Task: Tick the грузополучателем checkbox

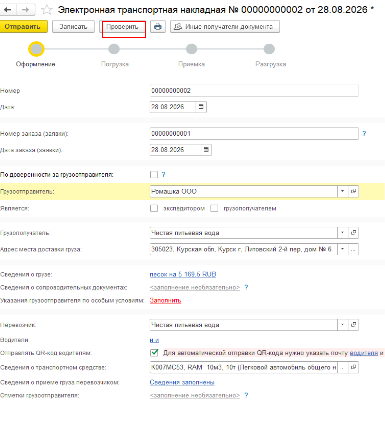Action: [214, 208]
